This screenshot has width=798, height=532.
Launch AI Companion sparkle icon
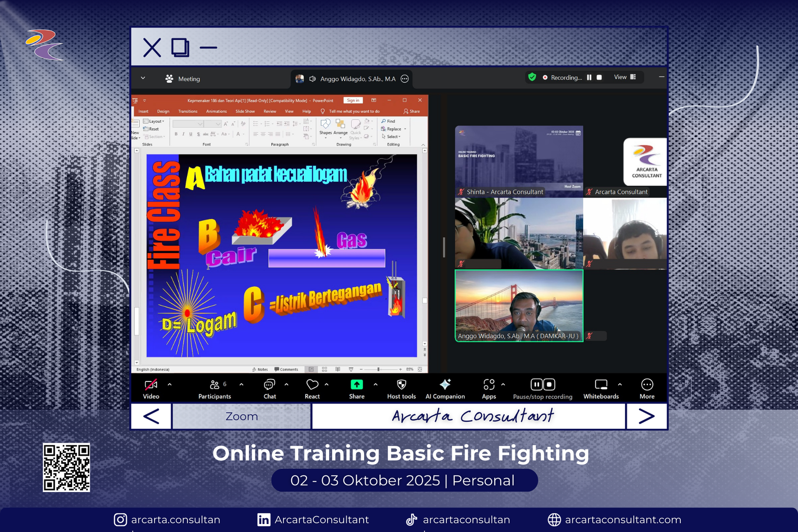(445, 384)
